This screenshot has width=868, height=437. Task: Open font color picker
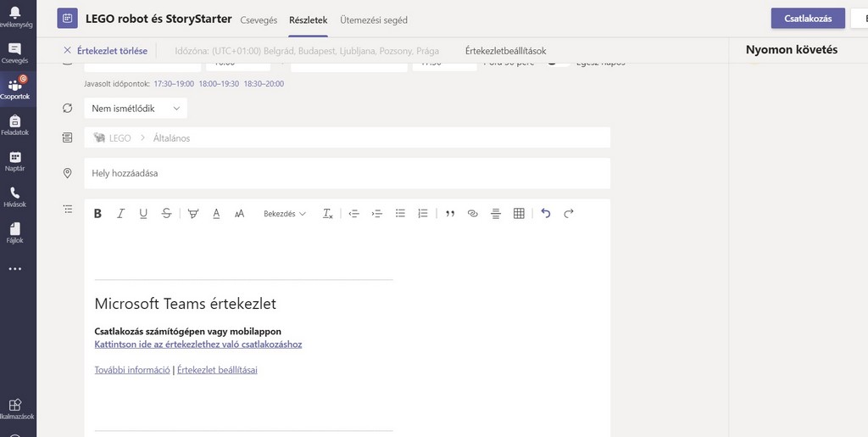[x=216, y=213]
